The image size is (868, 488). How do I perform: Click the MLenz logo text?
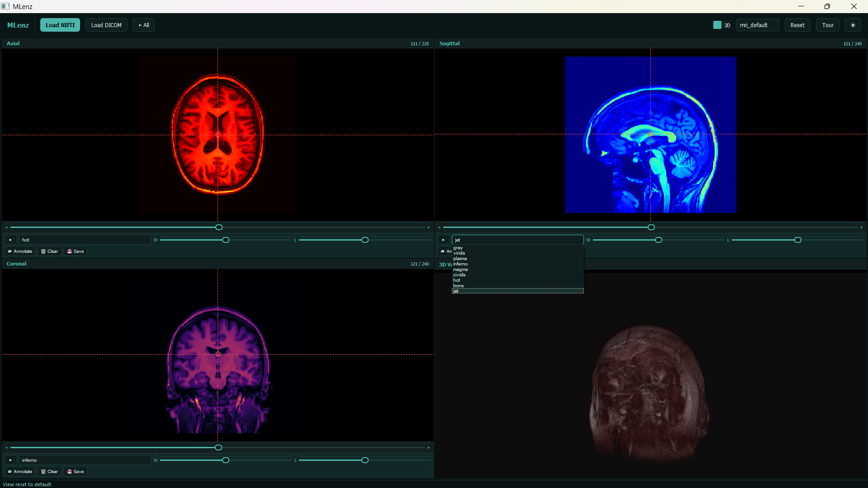coord(18,25)
